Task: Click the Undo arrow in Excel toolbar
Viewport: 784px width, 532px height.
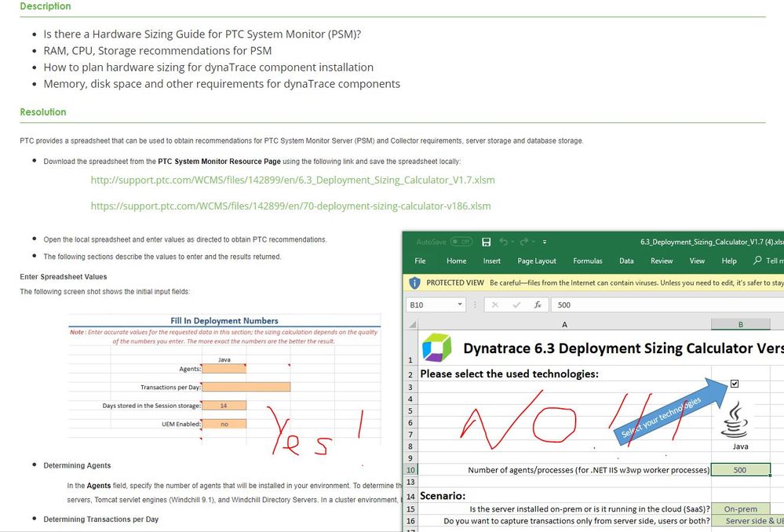Action: (503, 242)
